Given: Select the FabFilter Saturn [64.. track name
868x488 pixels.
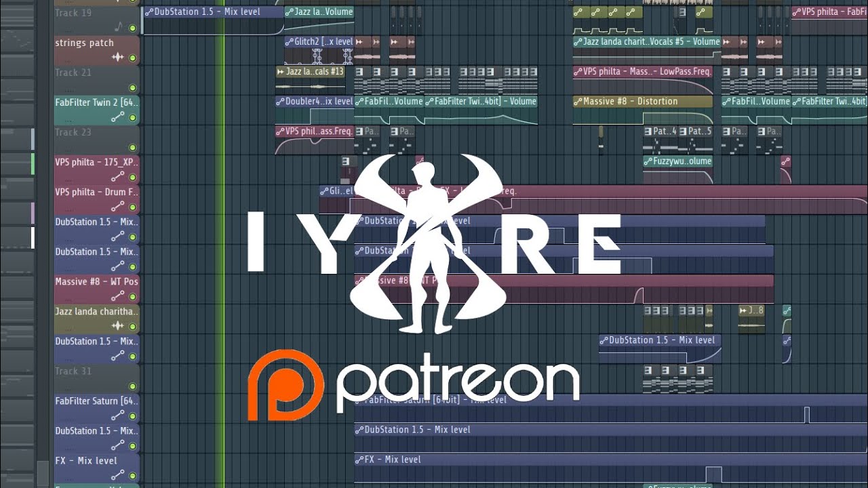Looking at the screenshot, I should point(96,401).
